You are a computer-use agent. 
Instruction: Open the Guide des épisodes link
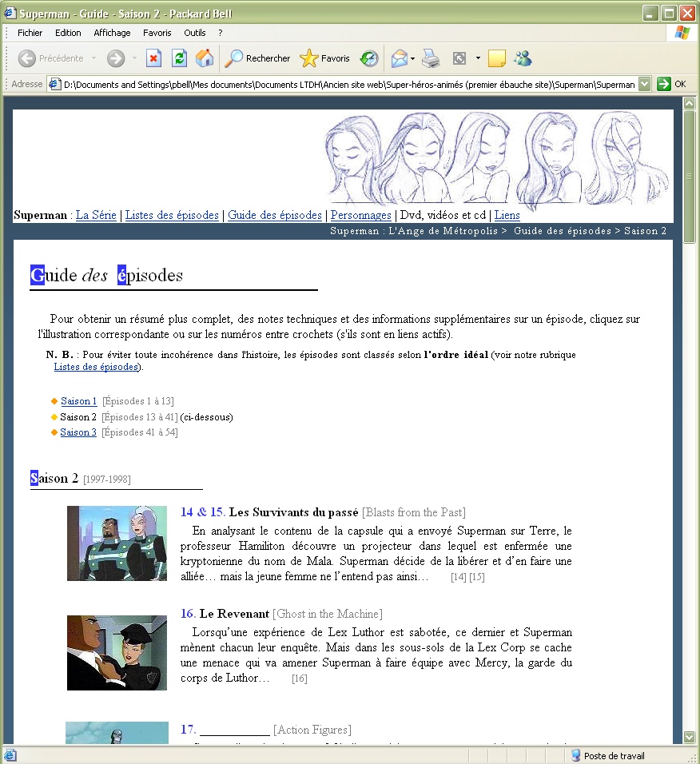coord(275,215)
